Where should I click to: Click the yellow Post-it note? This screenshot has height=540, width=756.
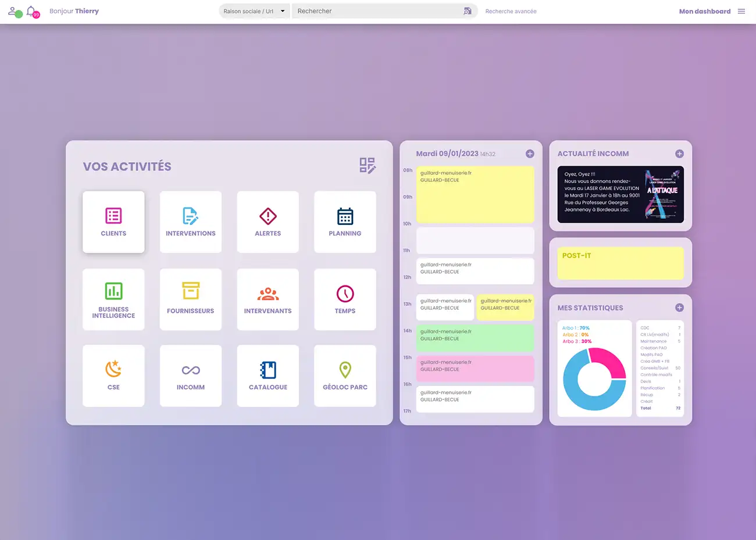(x=621, y=263)
